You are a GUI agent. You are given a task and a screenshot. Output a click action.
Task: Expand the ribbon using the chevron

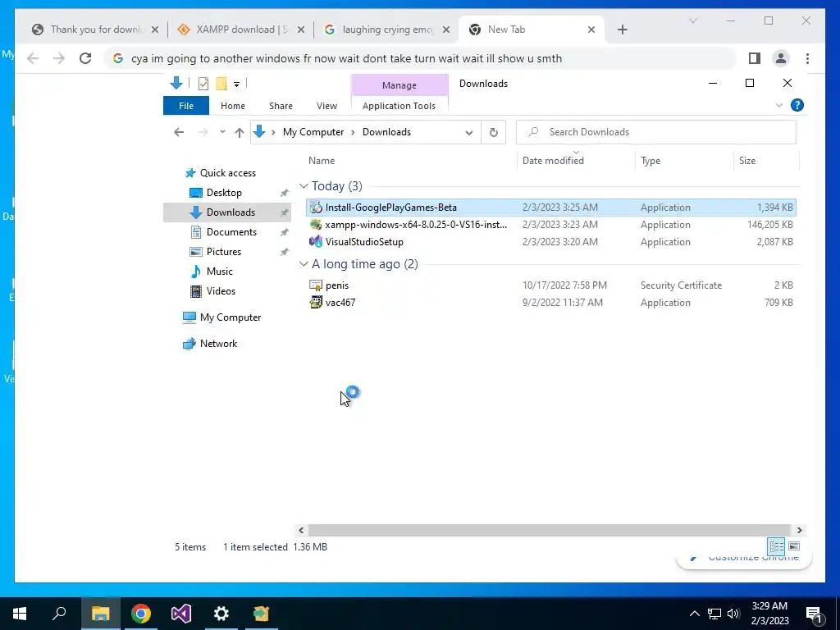(x=779, y=106)
